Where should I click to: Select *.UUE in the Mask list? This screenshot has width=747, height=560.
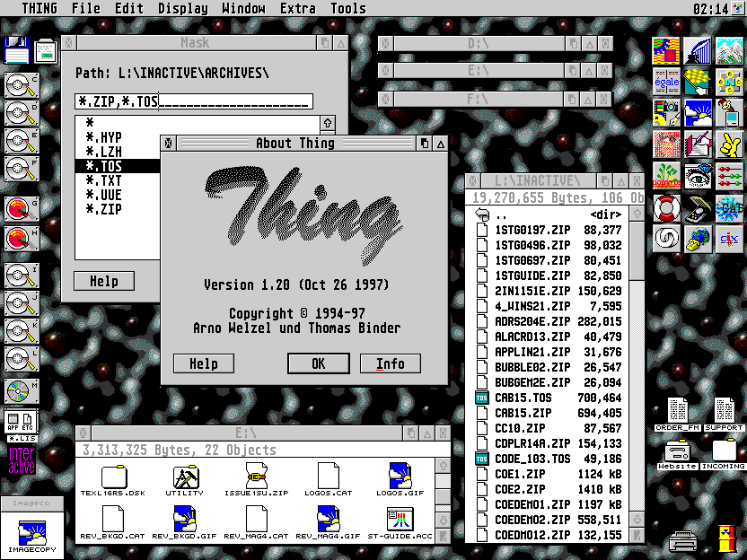coord(103,195)
